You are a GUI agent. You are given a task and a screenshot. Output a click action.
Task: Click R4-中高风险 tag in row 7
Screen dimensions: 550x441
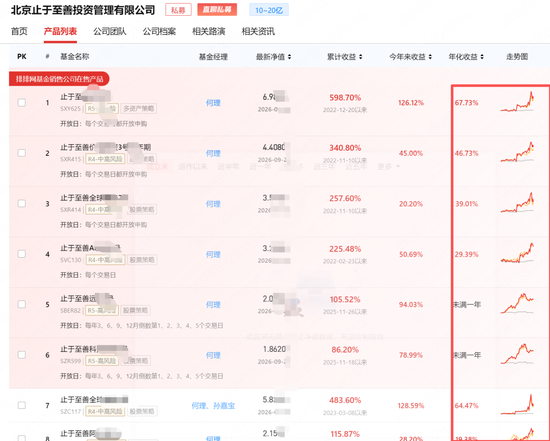(105, 411)
